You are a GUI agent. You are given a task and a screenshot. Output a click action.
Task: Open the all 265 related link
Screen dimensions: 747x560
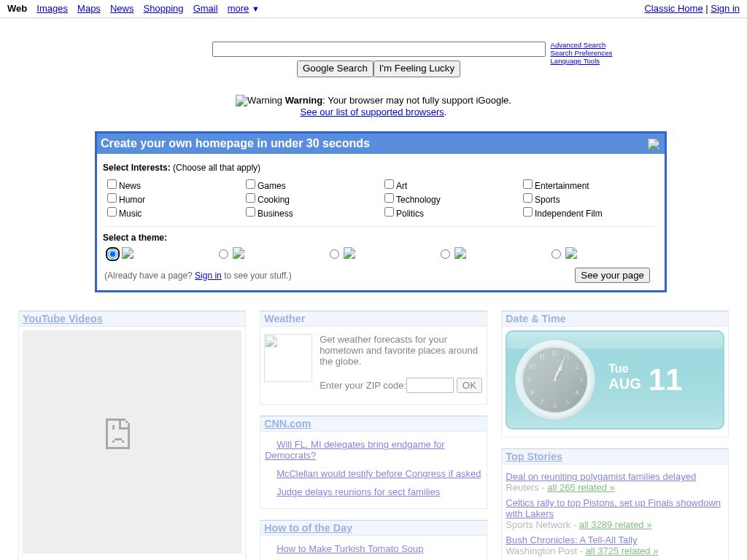point(581,488)
